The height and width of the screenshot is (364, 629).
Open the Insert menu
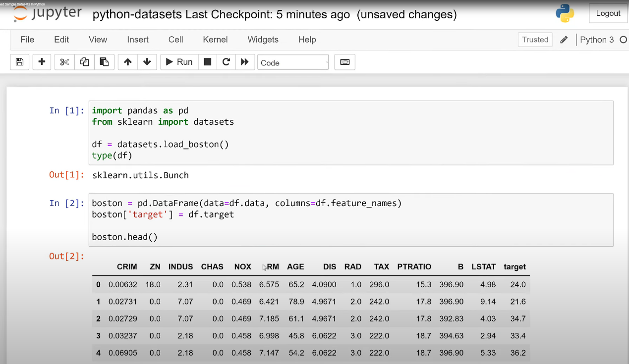tap(138, 40)
